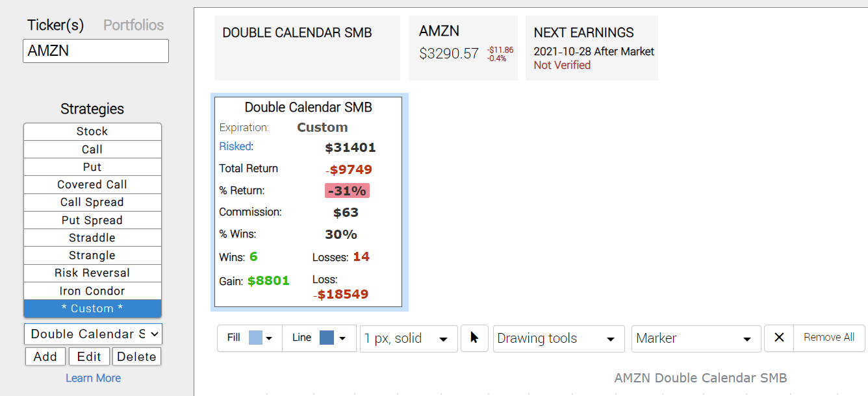Expand the line style dropdown
This screenshot has width=868, height=396.
point(408,338)
